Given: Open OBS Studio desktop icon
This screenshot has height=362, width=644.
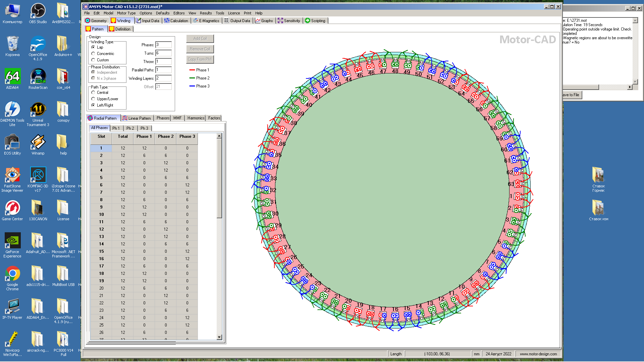Looking at the screenshot, I should pos(38,13).
